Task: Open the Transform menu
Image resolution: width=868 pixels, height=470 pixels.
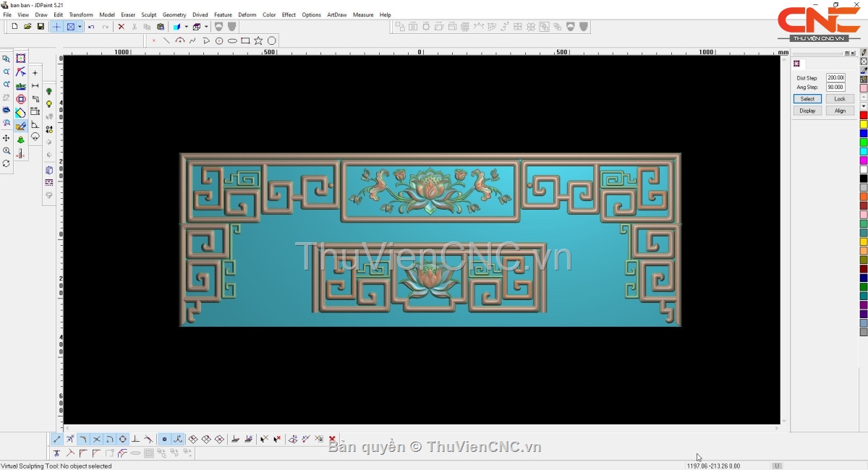Action: (81, 14)
